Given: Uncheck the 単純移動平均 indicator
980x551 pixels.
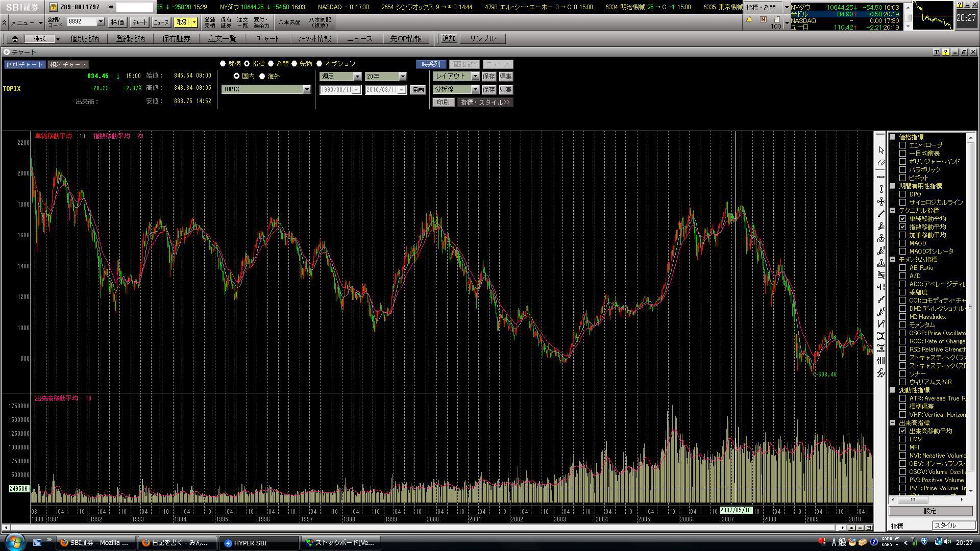Looking at the screenshot, I should point(902,219).
